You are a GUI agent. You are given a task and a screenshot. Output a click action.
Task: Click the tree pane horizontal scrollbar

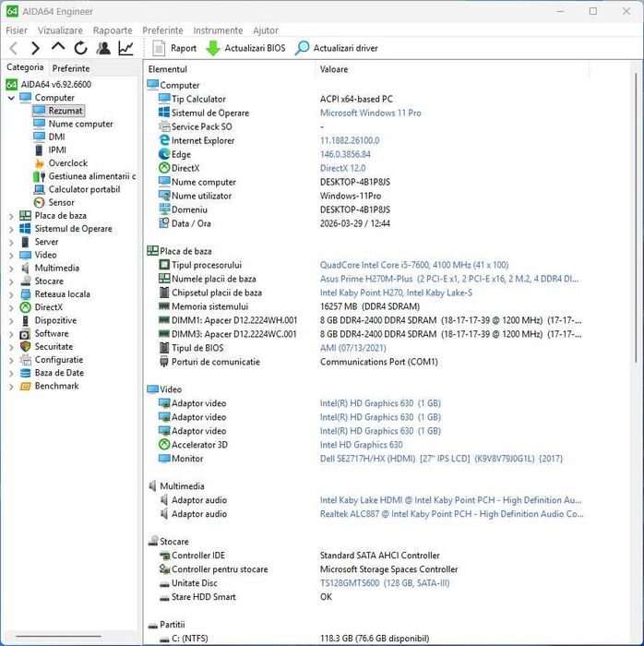pyautogui.click(x=58, y=637)
